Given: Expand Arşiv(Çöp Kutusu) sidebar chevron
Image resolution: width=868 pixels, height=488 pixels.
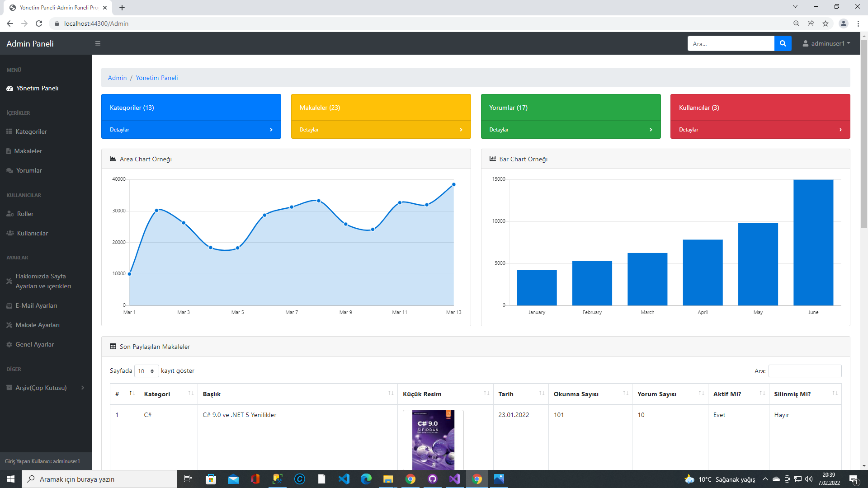Looking at the screenshot, I should point(83,388).
